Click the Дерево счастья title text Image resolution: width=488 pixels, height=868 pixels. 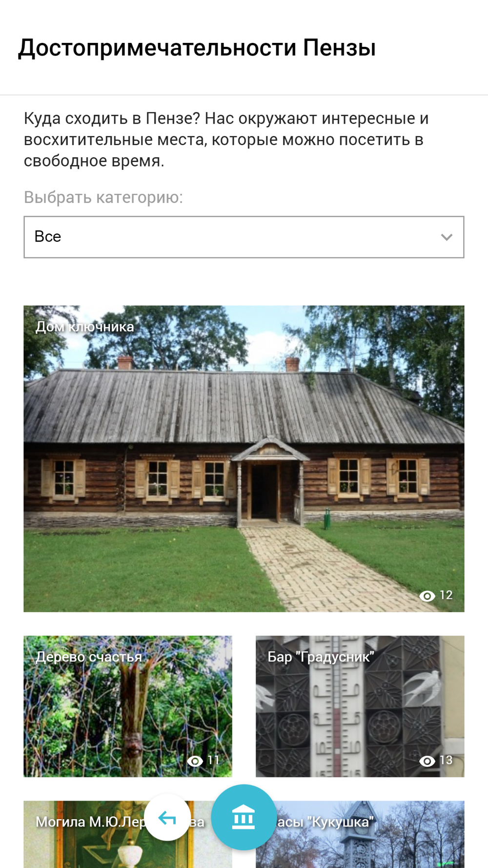[89, 657]
